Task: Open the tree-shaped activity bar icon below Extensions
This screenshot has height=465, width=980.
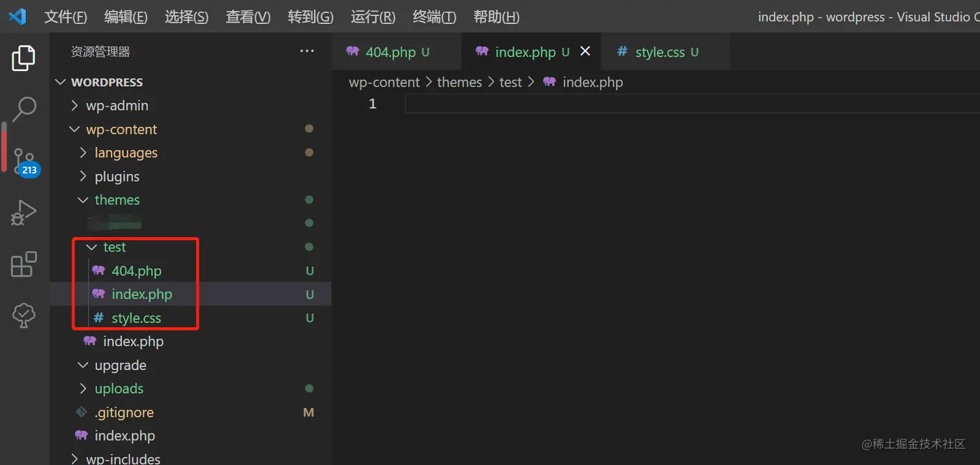Action: tap(24, 315)
